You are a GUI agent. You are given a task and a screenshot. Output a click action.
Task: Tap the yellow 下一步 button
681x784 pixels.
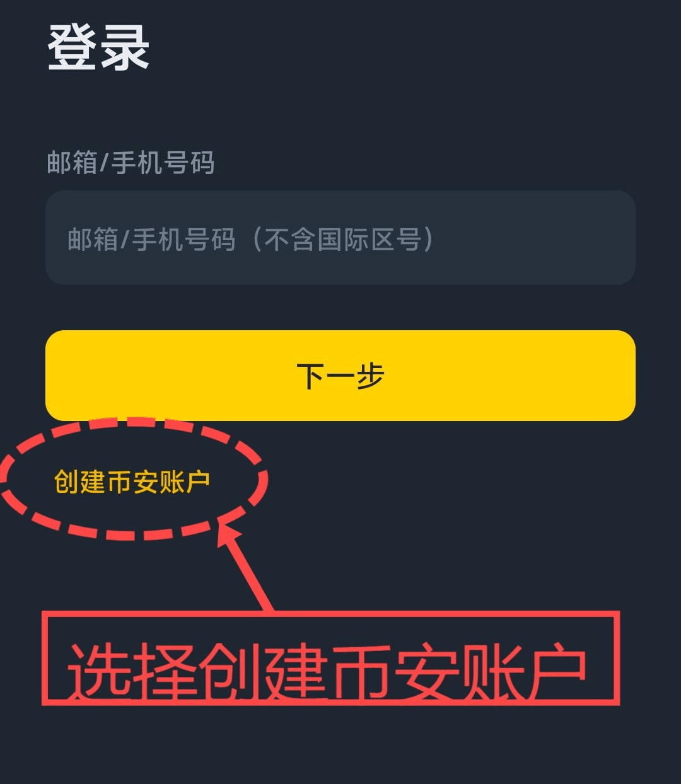point(340,376)
